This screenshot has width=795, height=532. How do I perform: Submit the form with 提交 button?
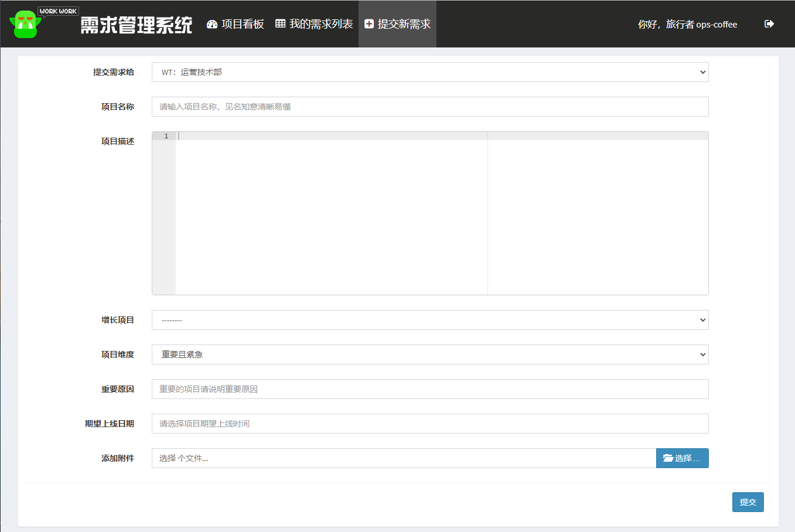coord(748,502)
